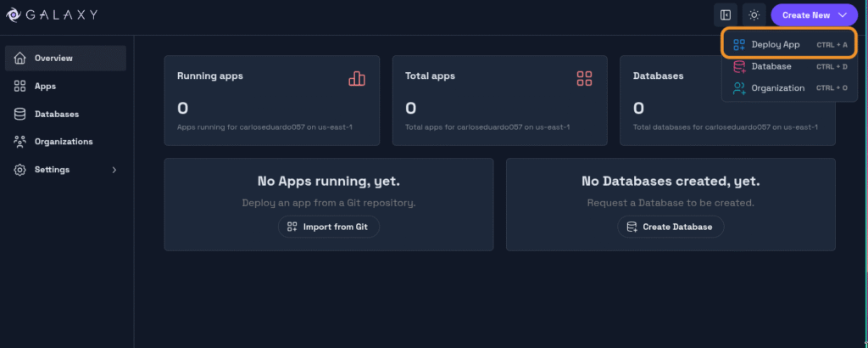Toggle the sidebar collapse icon
The image size is (868, 348).
[x=725, y=14]
